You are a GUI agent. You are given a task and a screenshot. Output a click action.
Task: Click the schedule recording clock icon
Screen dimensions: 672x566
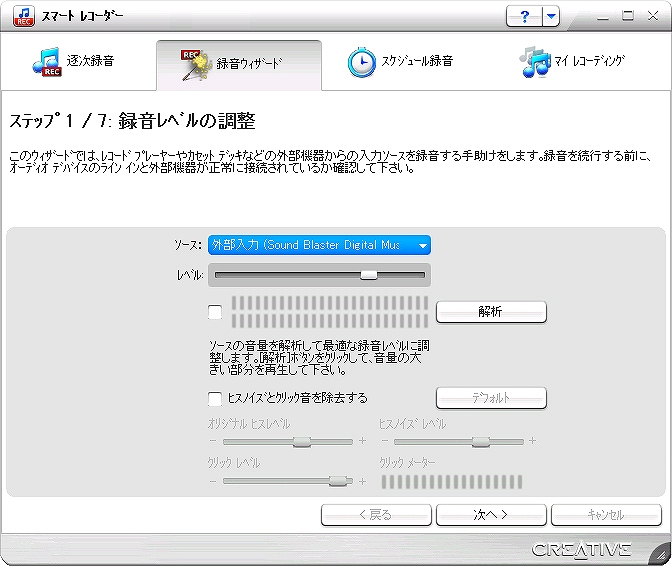(361, 63)
